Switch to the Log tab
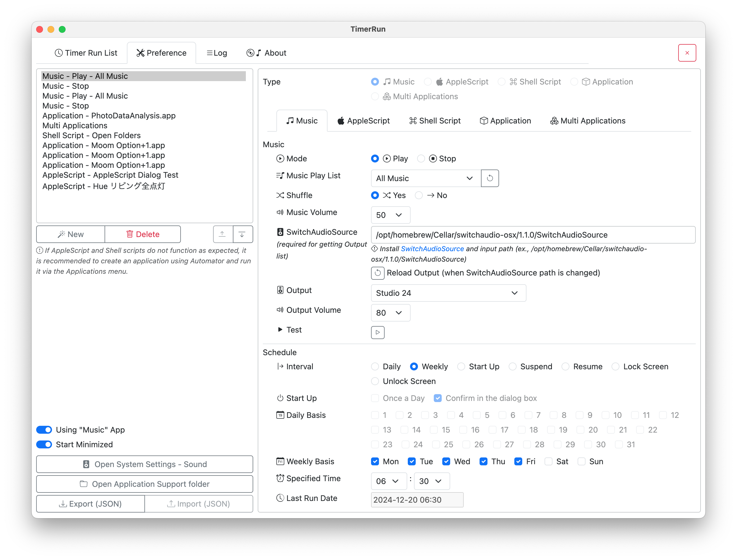The image size is (737, 560). tap(217, 53)
